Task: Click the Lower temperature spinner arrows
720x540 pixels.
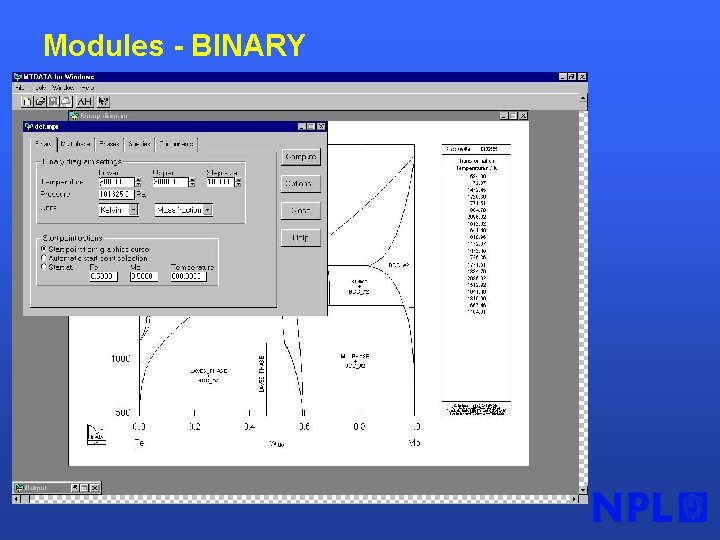Action: click(x=138, y=182)
